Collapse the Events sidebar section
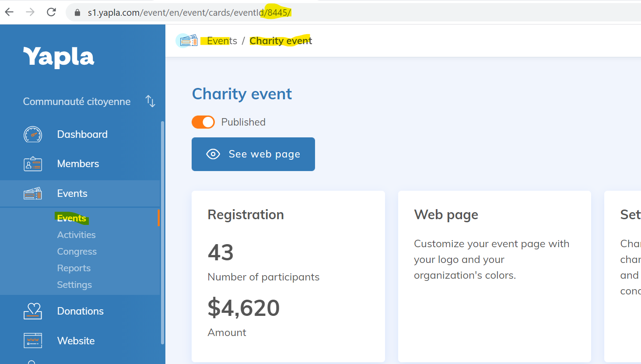This screenshot has width=641, height=364. pyautogui.click(x=72, y=193)
